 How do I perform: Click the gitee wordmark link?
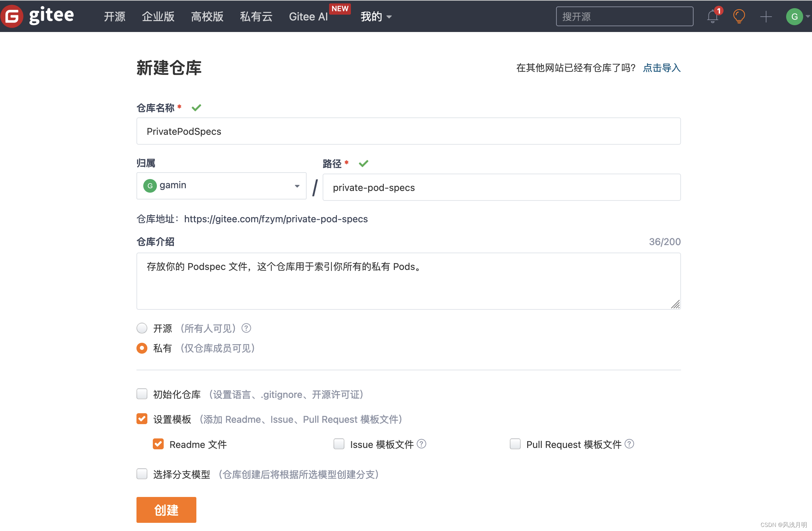51,16
